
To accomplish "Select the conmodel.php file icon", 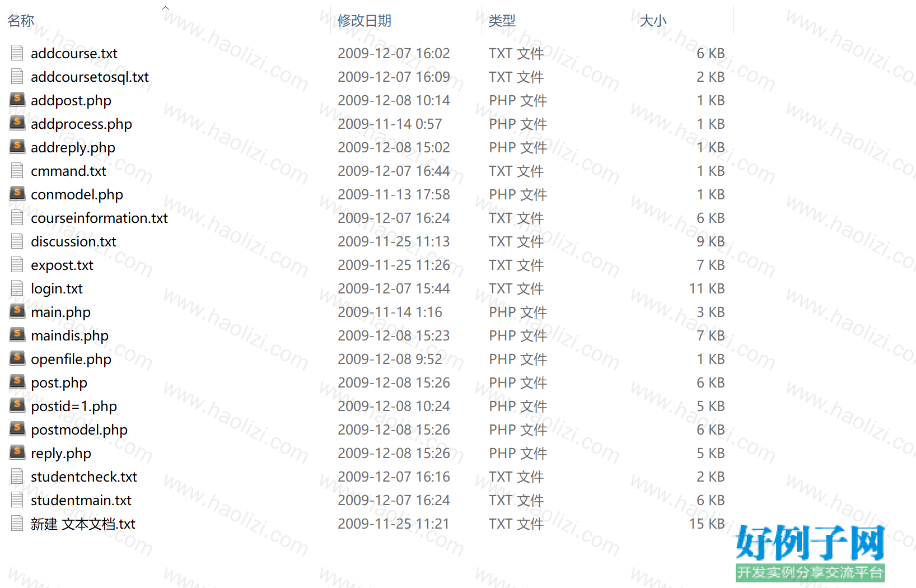I will point(17,194).
